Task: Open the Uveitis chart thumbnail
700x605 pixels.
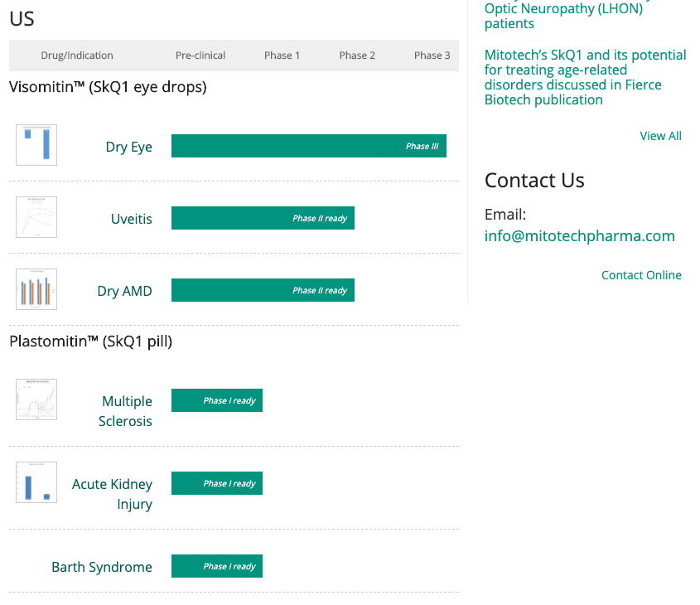Action: [36, 217]
